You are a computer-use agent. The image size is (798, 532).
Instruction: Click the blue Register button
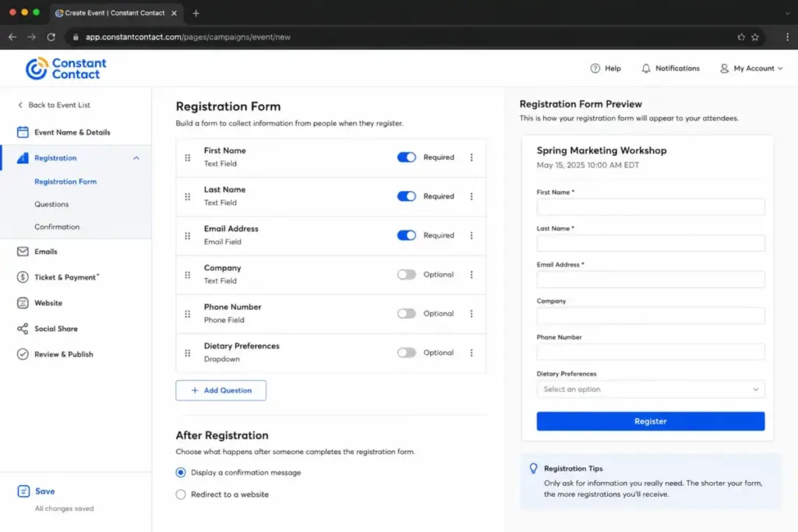coord(651,421)
